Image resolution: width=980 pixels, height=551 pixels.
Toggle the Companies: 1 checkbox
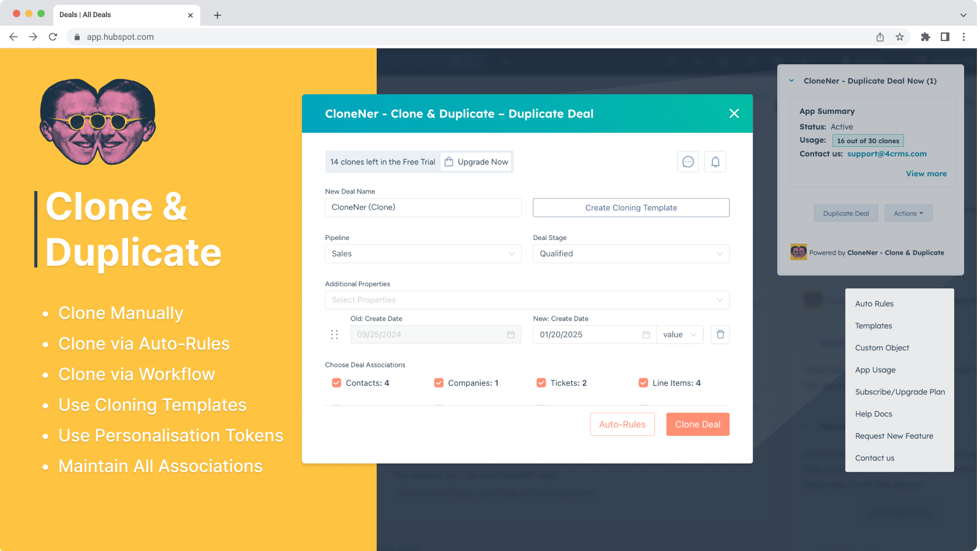click(x=439, y=383)
